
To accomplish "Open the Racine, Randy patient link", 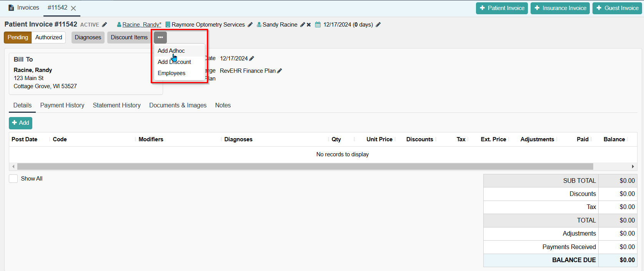I will (x=141, y=25).
